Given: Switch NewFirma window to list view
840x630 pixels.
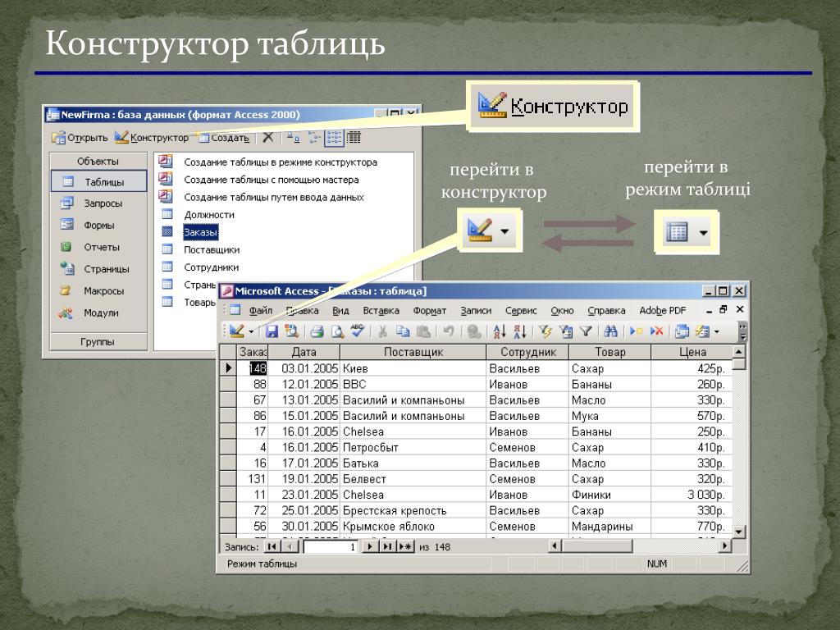Looking at the screenshot, I should (x=335, y=138).
